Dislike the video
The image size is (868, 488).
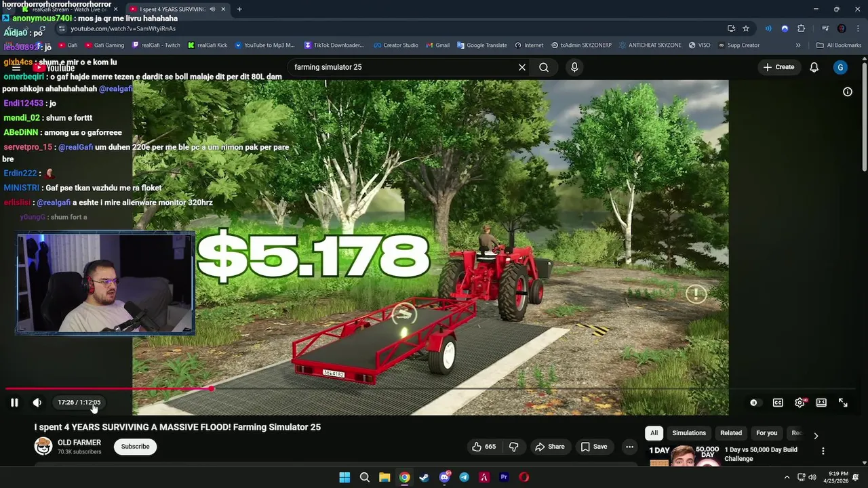(x=514, y=447)
